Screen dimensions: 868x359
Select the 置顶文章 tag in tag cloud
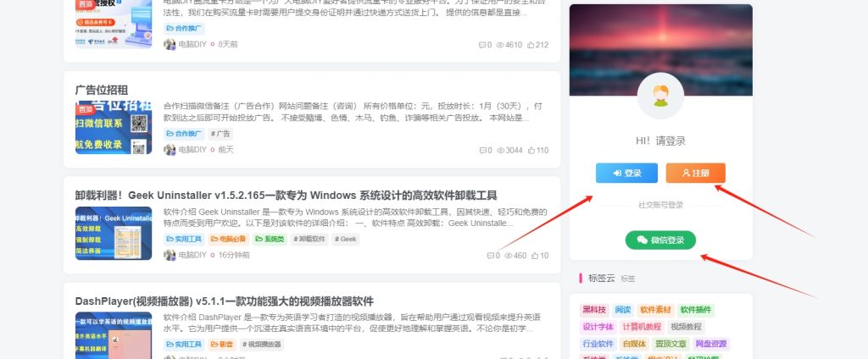tap(670, 344)
